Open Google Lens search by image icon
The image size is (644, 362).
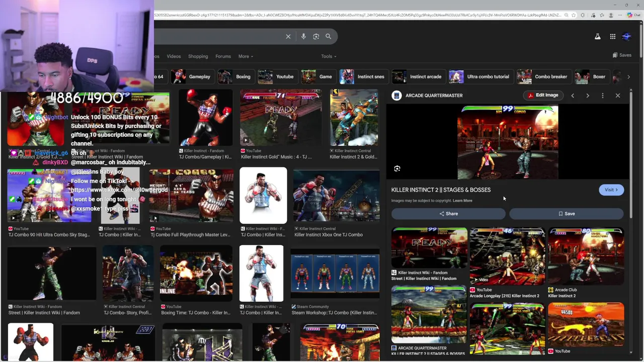click(316, 36)
